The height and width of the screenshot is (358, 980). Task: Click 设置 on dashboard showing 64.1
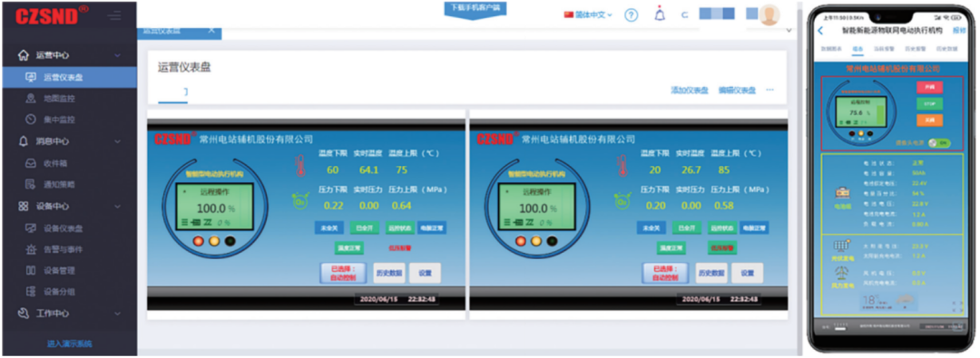425,273
